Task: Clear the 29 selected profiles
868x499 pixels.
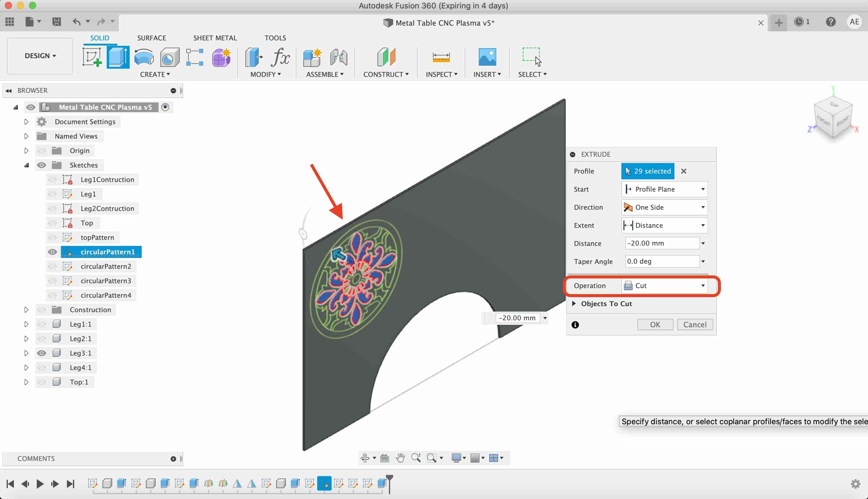Action: coord(683,171)
